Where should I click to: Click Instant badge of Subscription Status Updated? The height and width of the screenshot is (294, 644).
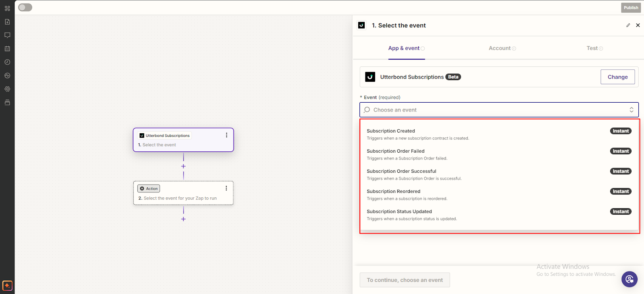tap(621, 211)
